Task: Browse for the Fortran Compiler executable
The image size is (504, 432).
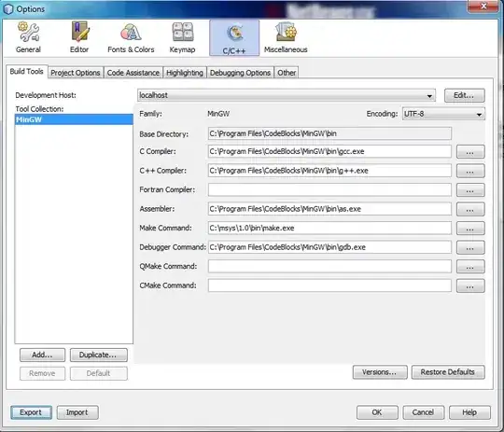Action: (x=470, y=190)
